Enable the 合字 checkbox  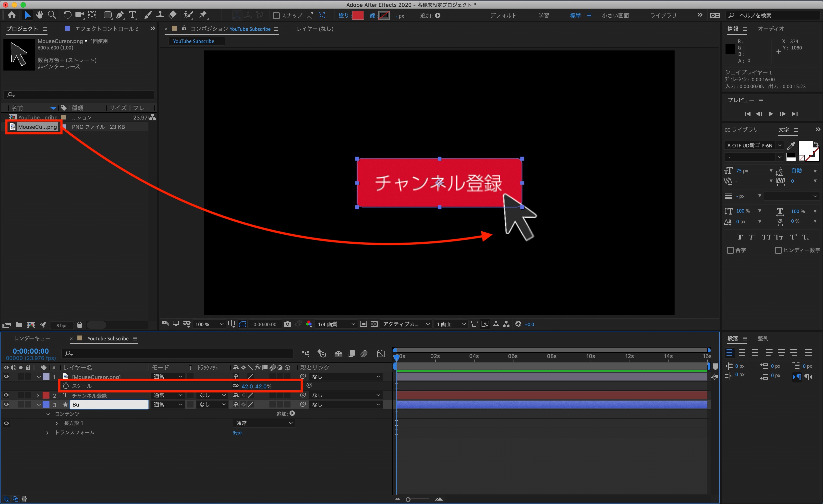tap(730, 250)
